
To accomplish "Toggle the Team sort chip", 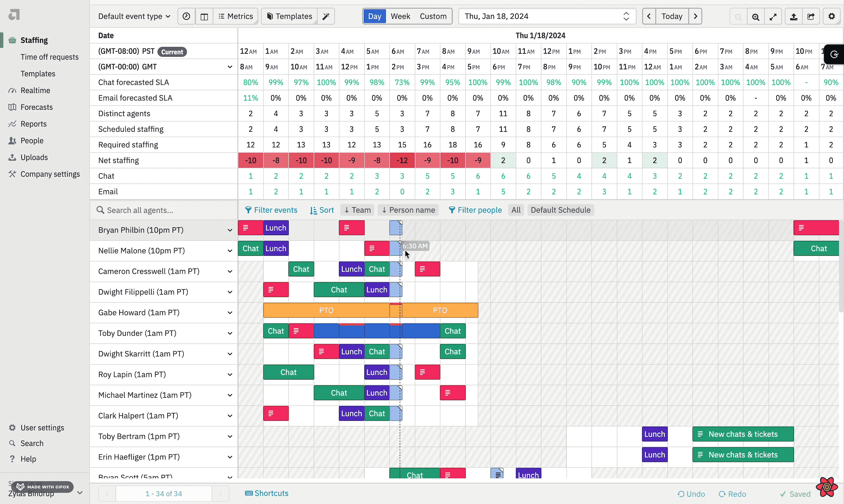I will click(357, 210).
